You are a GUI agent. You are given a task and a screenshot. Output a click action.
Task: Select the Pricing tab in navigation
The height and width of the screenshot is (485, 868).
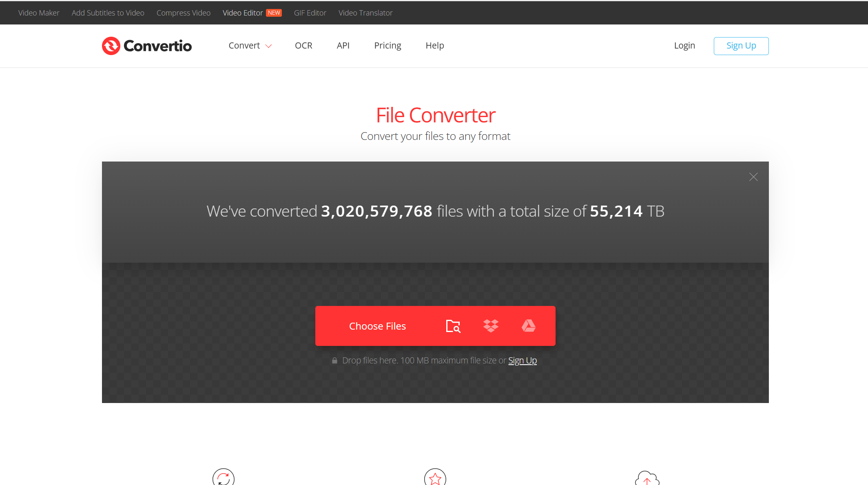point(387,45)
